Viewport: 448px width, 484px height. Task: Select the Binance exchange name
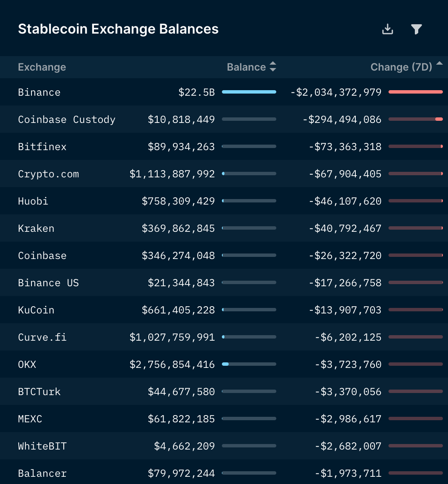point(39,92)
